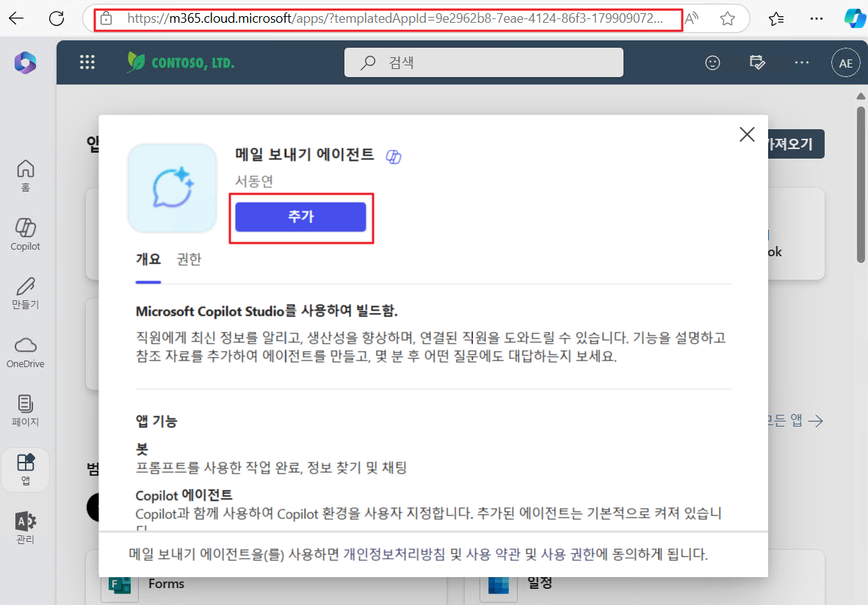Click the 검색 search box
This screenshot has height=605, width=868.
pos(483,62)
